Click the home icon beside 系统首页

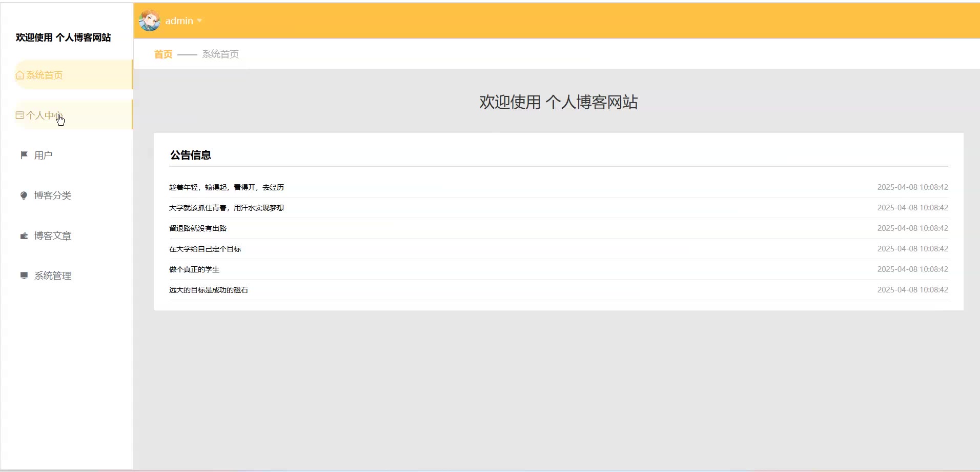[20, 75]
